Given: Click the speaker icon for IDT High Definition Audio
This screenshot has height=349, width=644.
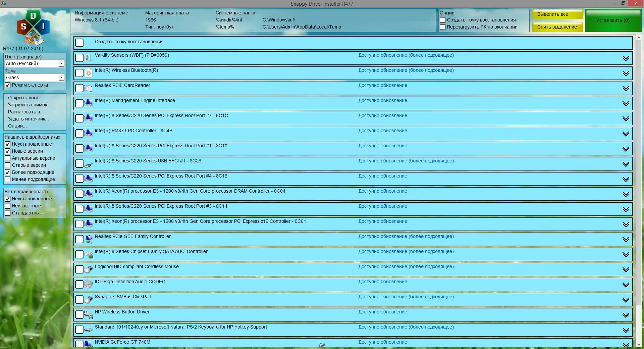Looking at the screenshot, I should [88, 284].
